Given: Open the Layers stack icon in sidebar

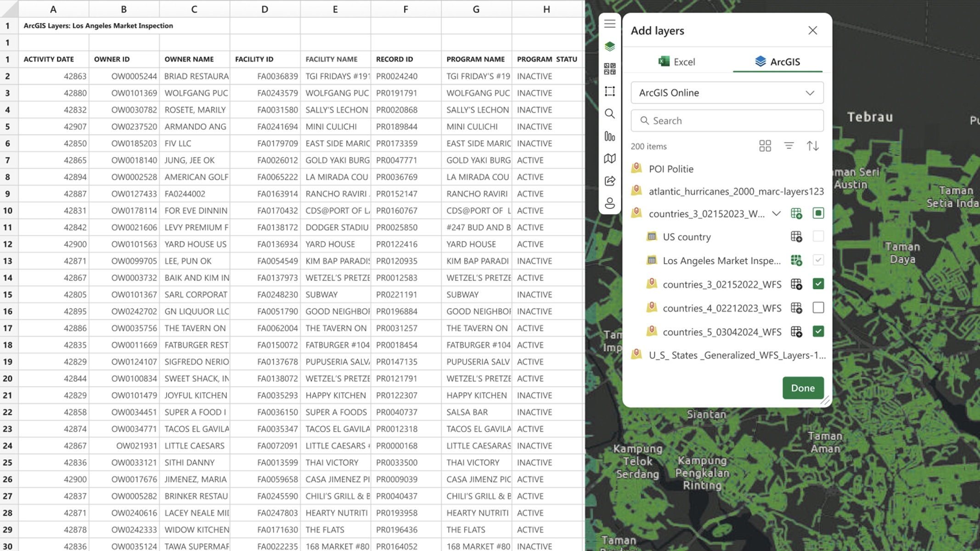Looking at the screenshot, I should (x=610, y=46).
